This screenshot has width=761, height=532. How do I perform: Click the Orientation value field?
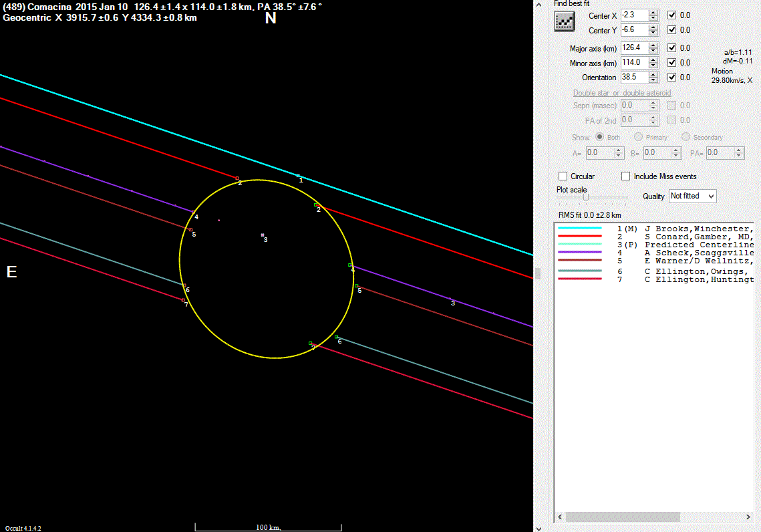pyautogui.click(x=633, y=78)
